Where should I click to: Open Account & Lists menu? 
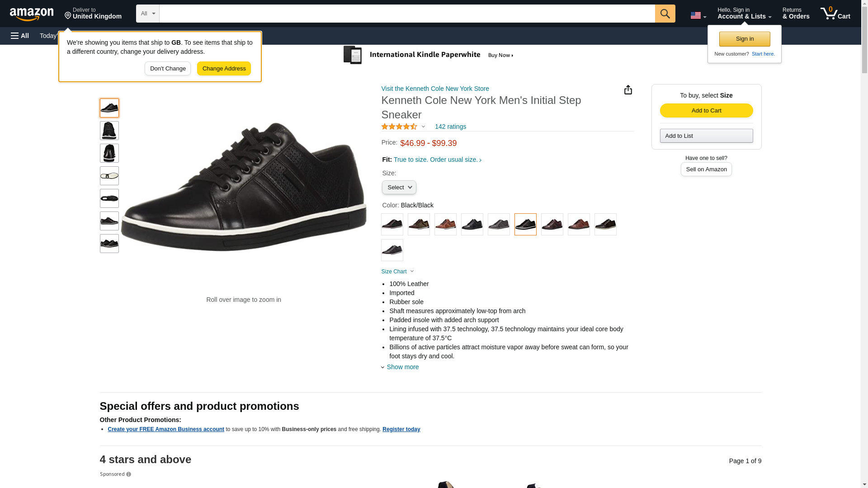744,14
